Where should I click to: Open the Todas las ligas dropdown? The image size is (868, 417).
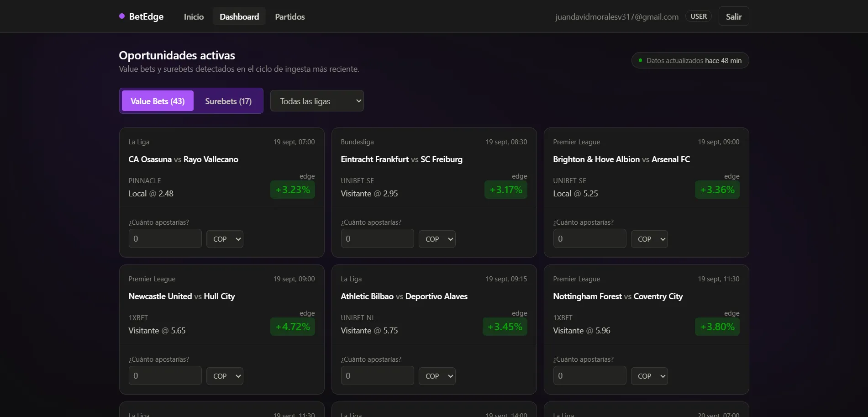[x=317, y=101]
